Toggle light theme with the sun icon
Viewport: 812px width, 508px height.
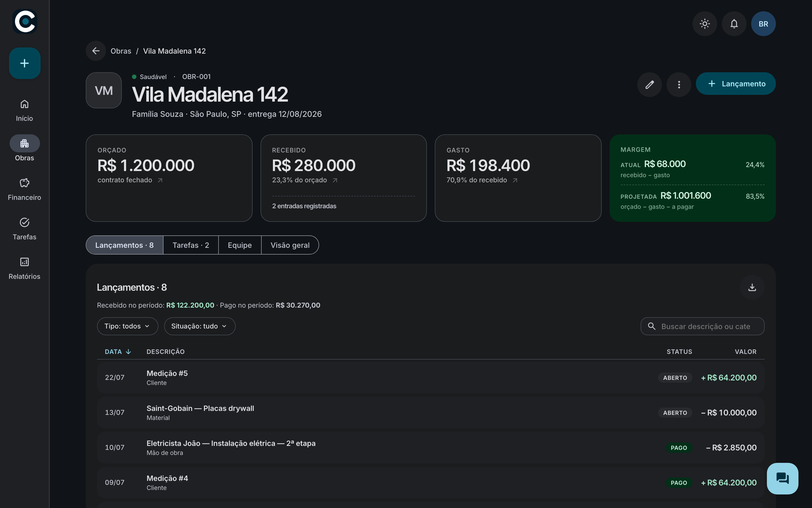[x=705, y=24]
